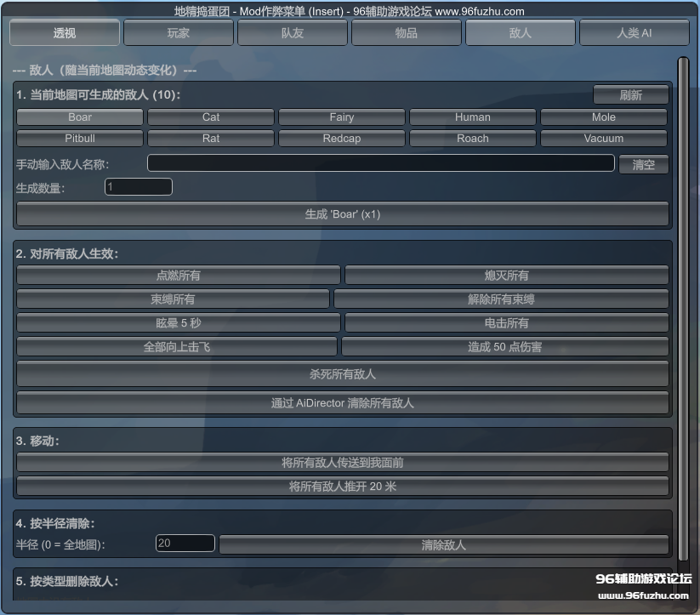
Task: Click the 清空 clear button
Action: [x=644, y=164]
